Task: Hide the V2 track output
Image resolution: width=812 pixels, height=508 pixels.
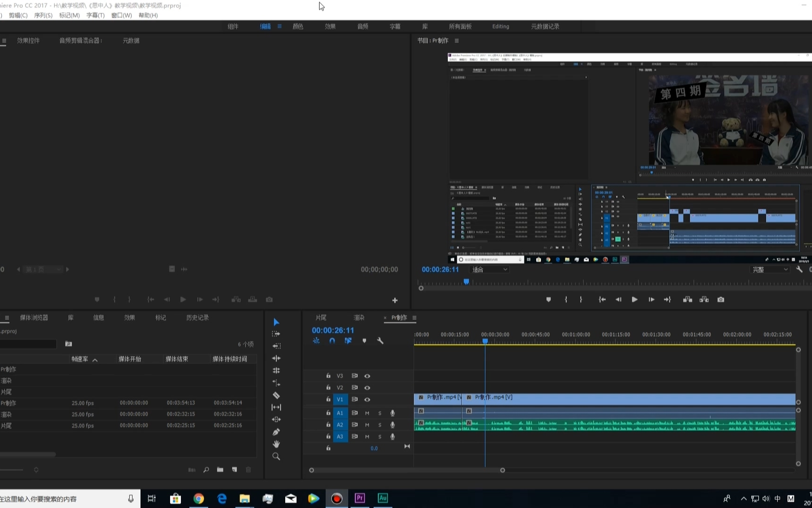Action: click(367, 388)
